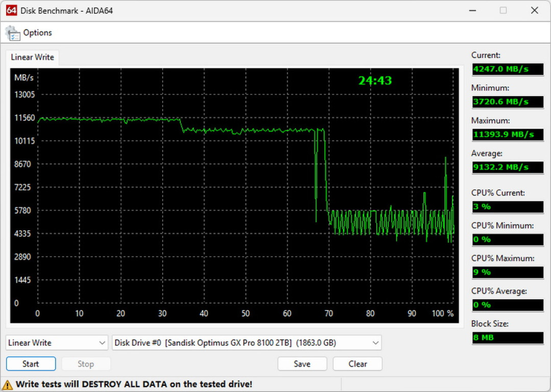Open the Disk Drive #0 selection dropdown
Image resolution: width=551 pixels, height=392 pixels.
pyautogui.click(x=247, y=343)
